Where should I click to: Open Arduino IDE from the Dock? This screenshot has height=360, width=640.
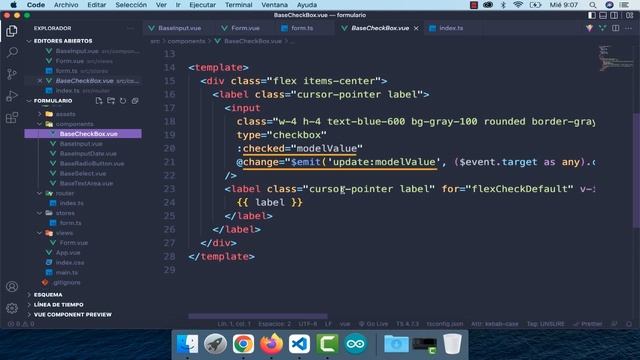[x=356, y=344]
